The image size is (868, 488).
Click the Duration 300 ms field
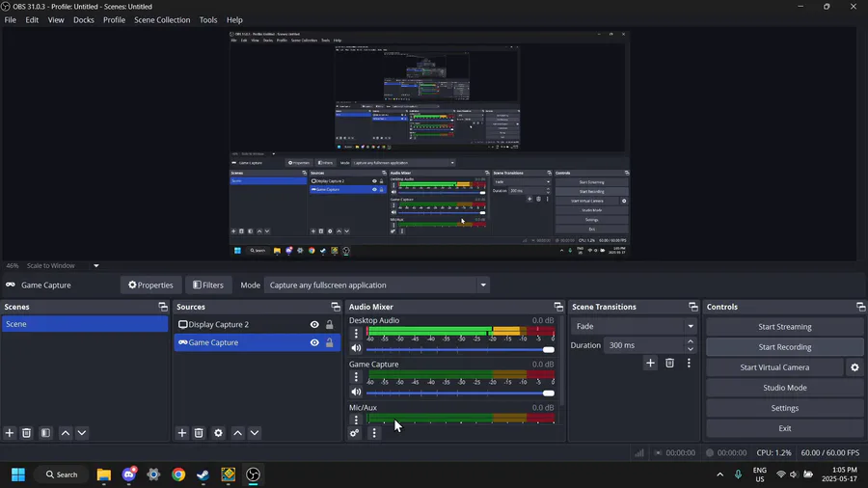pos(644,345)
